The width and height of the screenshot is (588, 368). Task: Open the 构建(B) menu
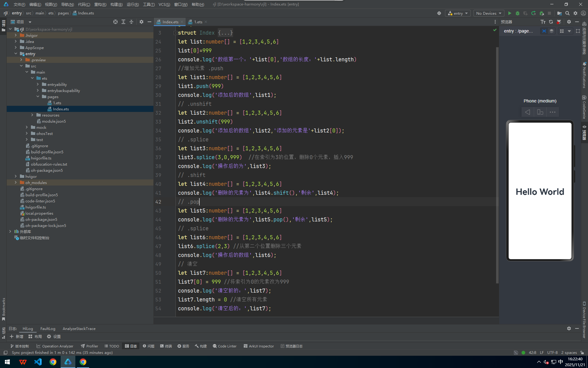click(x=116, y=4)
